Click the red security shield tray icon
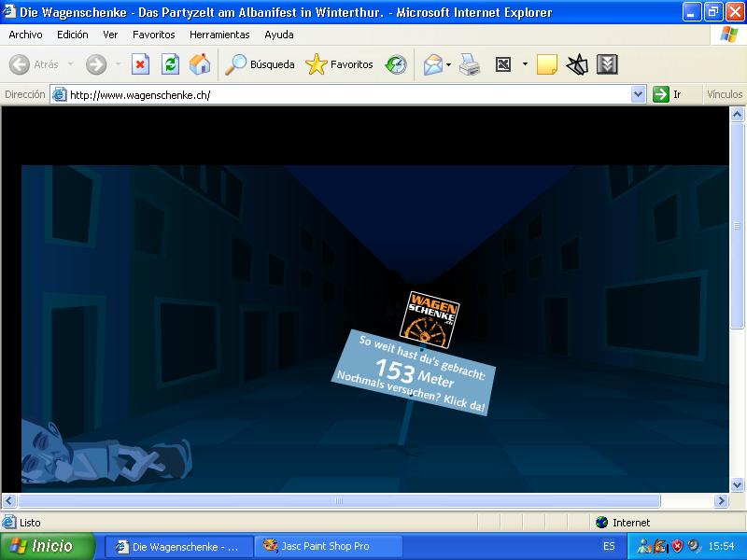Viewport: 747px width, 560px height. 677,546
